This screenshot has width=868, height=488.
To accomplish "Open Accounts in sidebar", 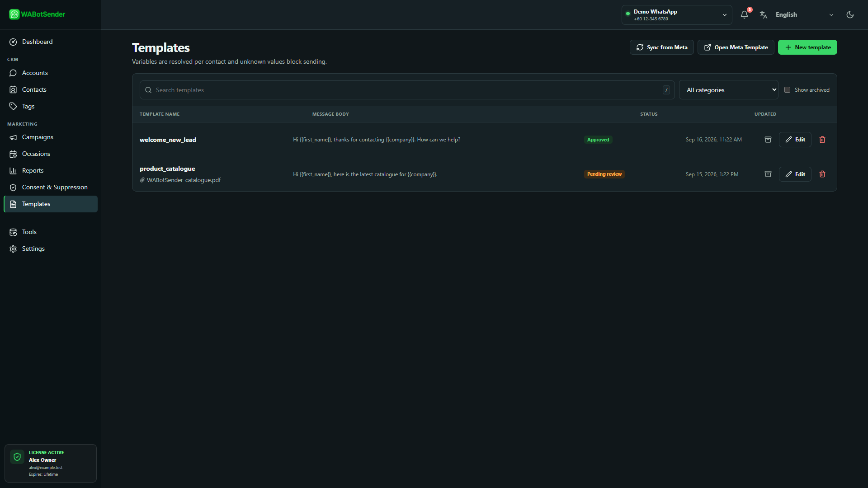I will [51, 73].
